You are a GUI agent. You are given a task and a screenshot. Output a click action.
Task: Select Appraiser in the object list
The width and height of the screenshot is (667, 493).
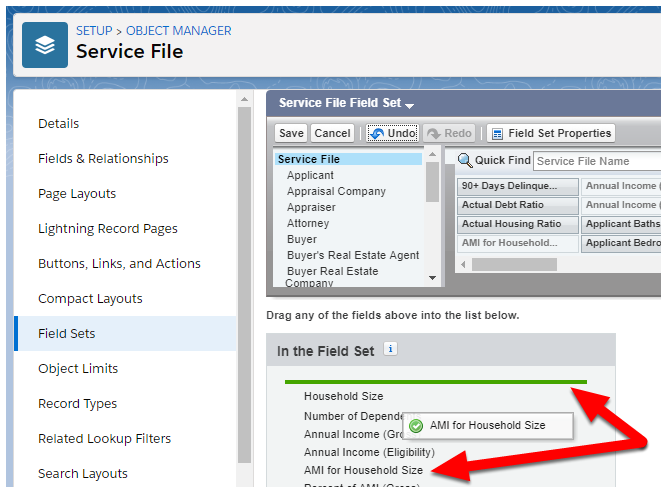pos(311,207)
